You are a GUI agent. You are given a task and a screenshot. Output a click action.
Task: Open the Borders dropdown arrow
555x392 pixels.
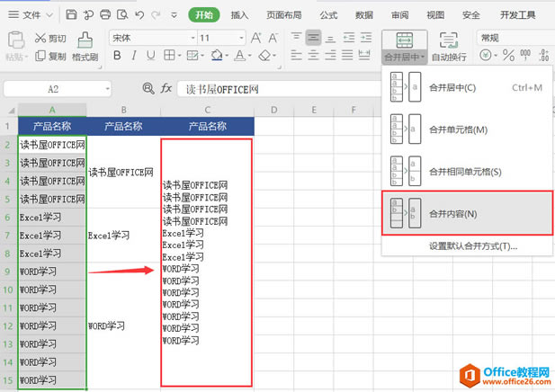coord(180,56)
